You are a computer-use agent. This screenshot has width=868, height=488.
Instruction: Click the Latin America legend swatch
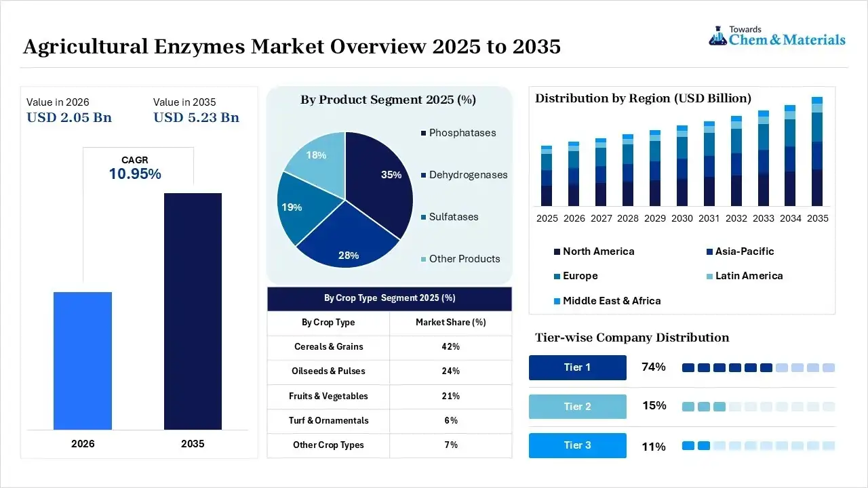coord(709,277)
